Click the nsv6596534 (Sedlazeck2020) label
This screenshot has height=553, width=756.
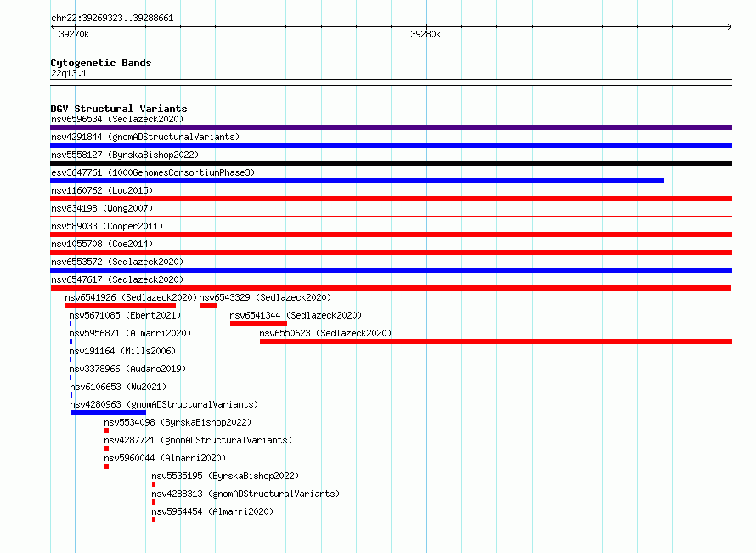(117, 119)
